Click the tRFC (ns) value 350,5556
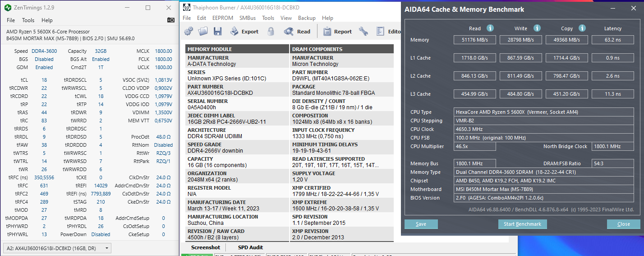 (44, 177)
